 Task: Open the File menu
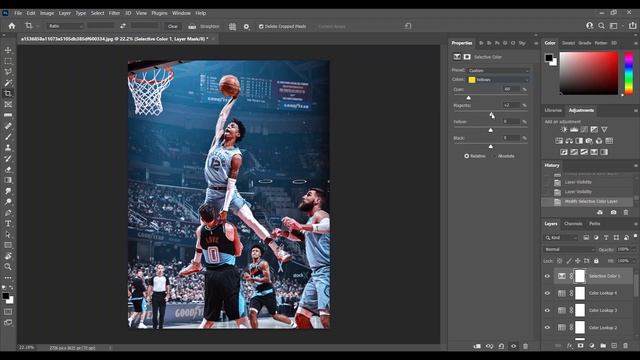pyautogui.click(x=18, y=13)
